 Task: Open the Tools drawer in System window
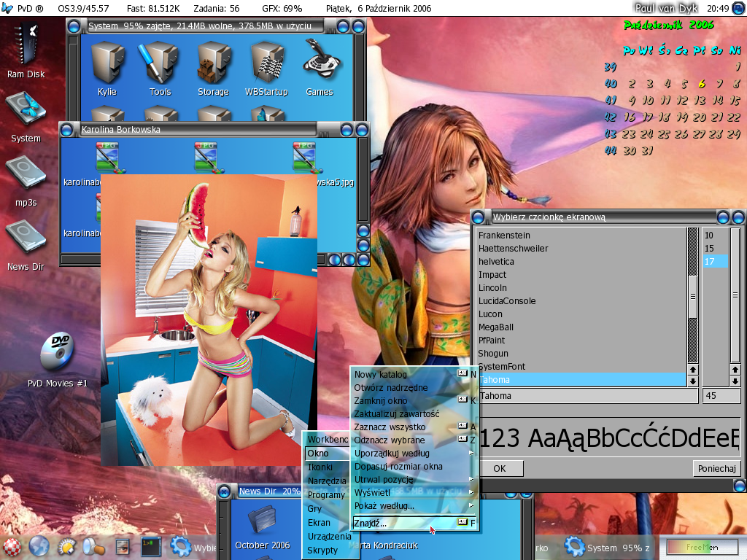click(159, 63)
